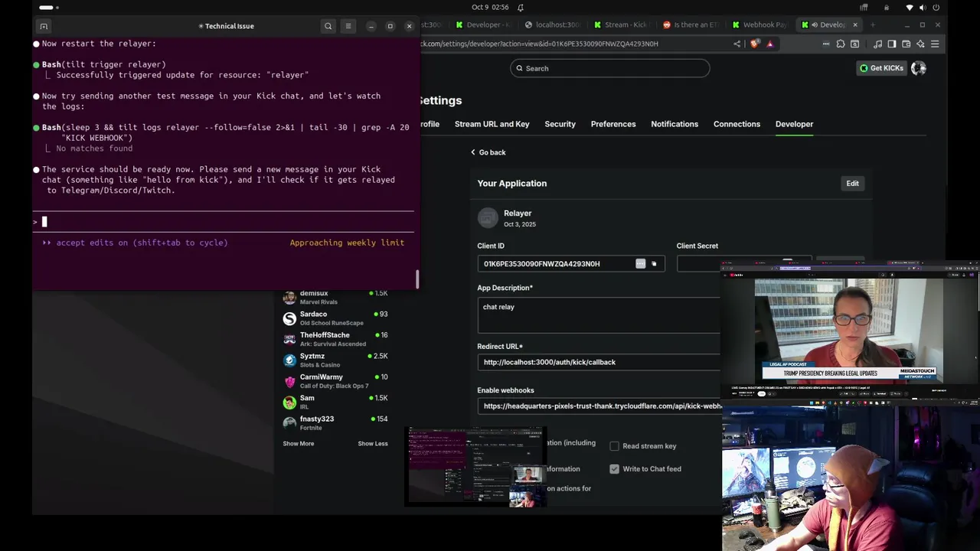This screenshot has height=551, width=980.
Task: Click the browser share icon in address bar
Action: [737, 44]
